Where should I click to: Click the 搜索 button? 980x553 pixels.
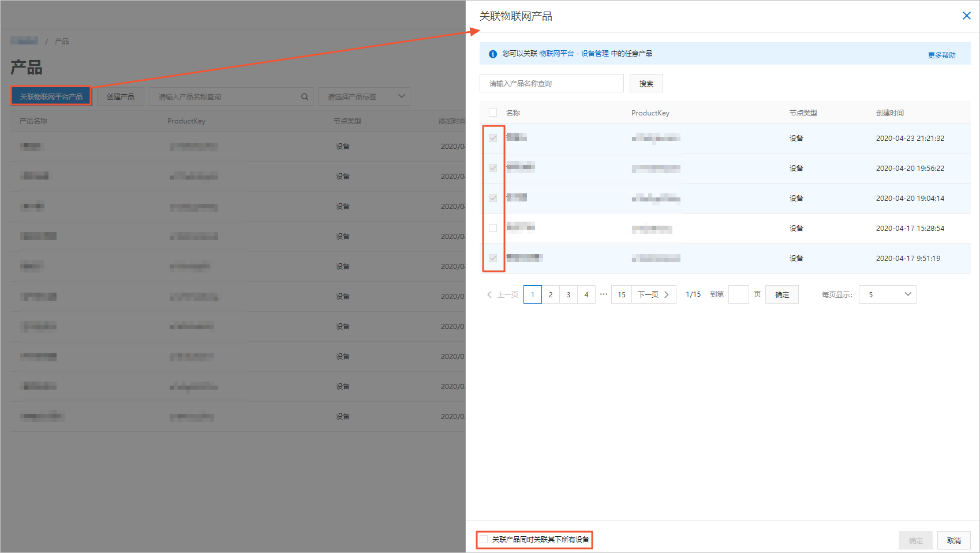[646, 83]
